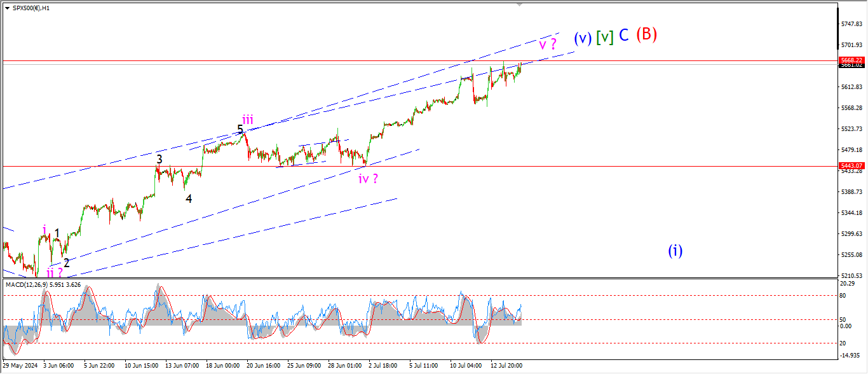The height and width of the screenshot is (374, 868).
Task: Select the blue (i) wave label
Action: pyautogui.click(x=675, y=251)
